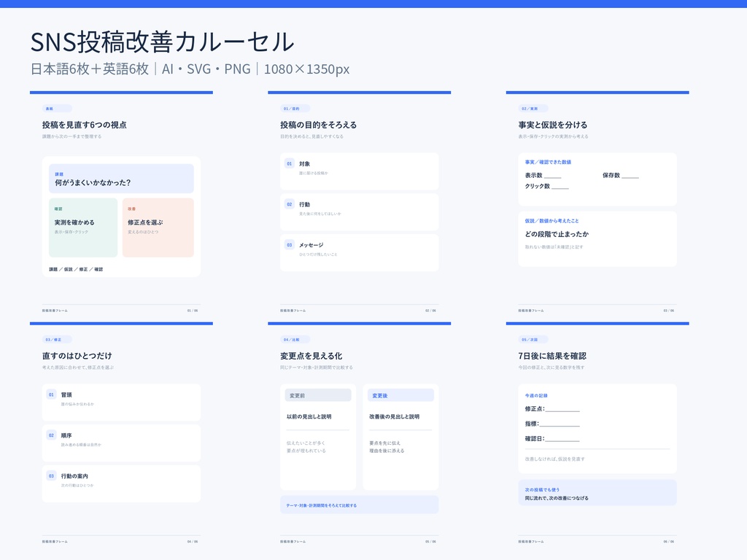Click the '05／次回' tag
The image size is (747, 560).
pyautogui.click(x=533, y=340)
